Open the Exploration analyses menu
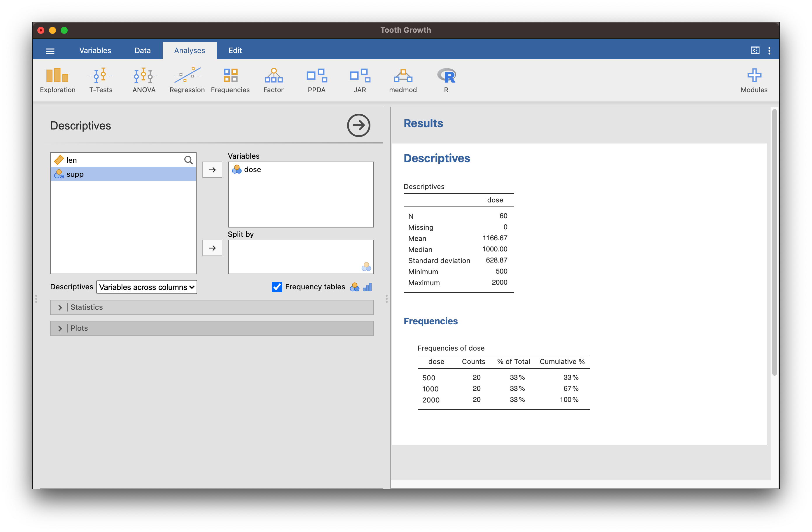Screen dimensions: 812x532 (57, 80)
